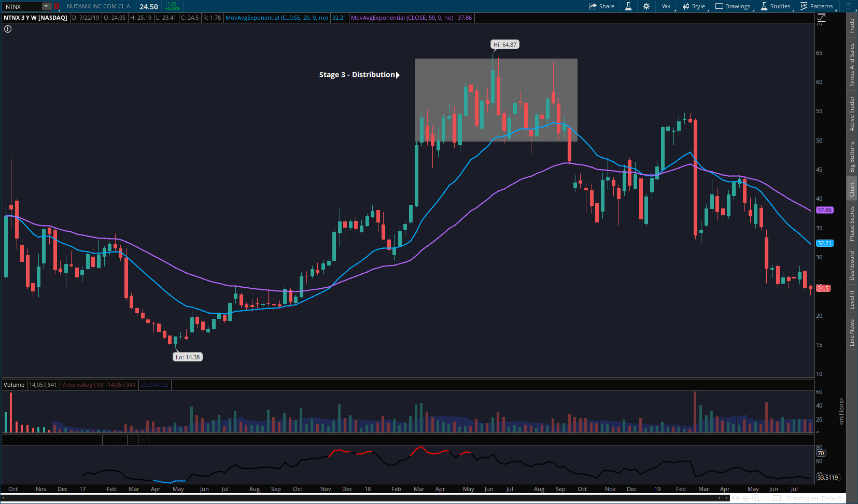Click the +4.48% change value
The height and width of the screenshot is (504, 858).
[x=172, y=9]
